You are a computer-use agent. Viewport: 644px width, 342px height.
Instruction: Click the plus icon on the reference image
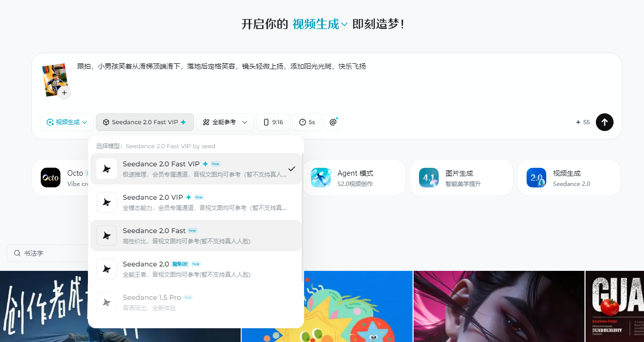64,93
